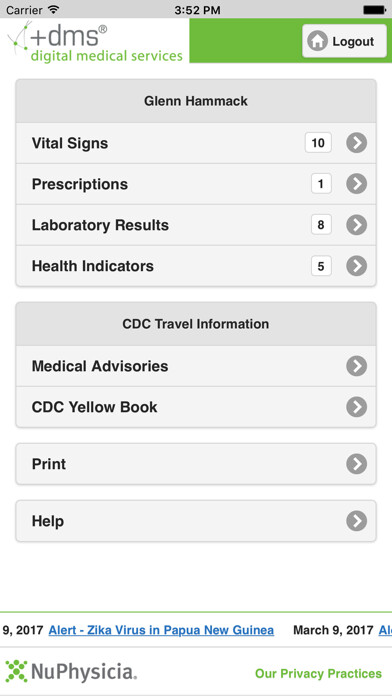Click the NuPhysicia logo at bottom
Image resolution: width=392 pixels, height=696 pixels.
(x=71, y=671)
